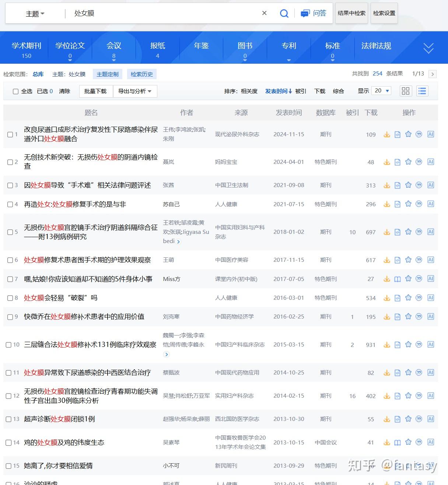The image size is (448, 485).
Task: Check the box for result 9
Action: click(10, 317)
